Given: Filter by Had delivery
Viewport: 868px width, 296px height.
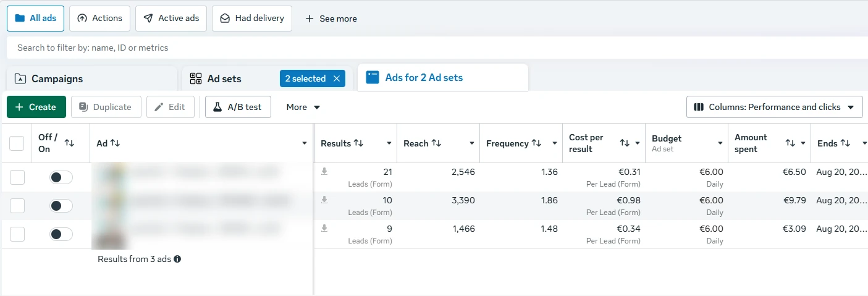Looking at the screenshot, I should coord(252,19).
